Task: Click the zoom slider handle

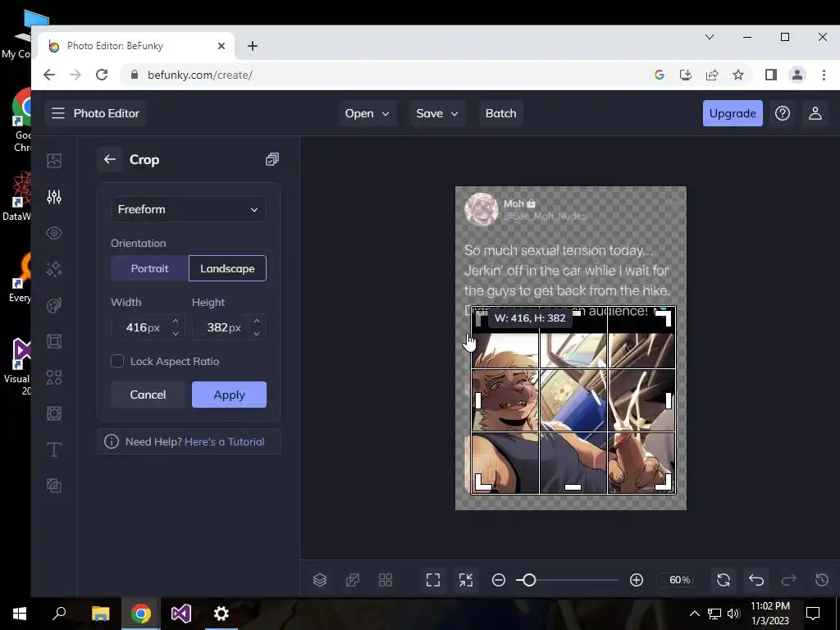Action: [x=529, y=580]
